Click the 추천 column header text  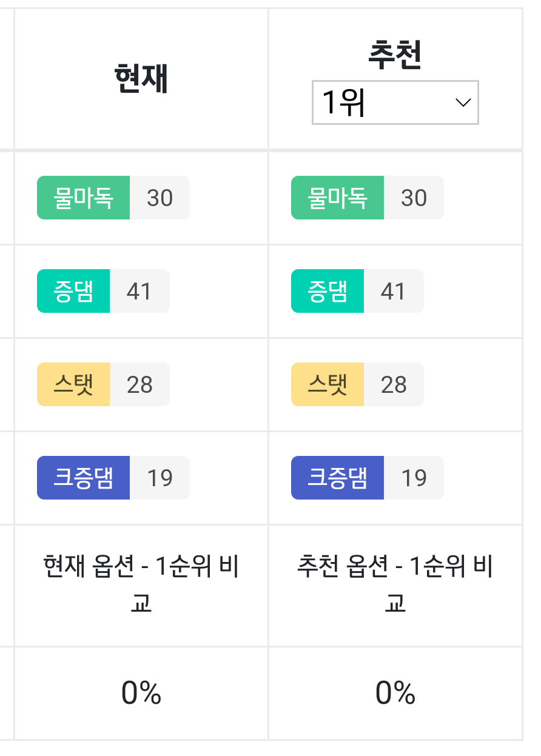tap(395, 55)
